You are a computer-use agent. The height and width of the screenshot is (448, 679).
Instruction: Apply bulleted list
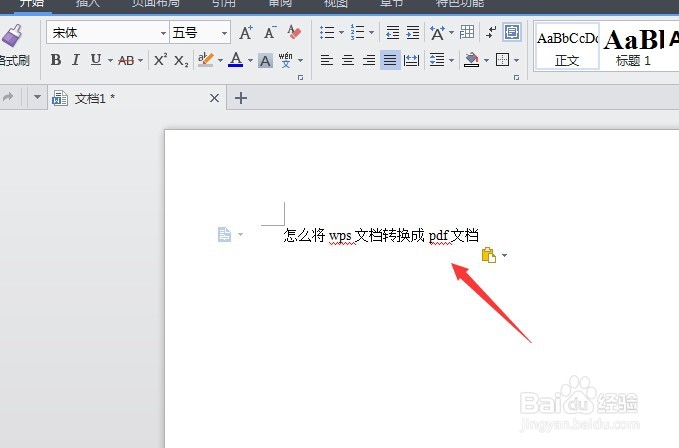pyautogui.click(x=327, y=32)
